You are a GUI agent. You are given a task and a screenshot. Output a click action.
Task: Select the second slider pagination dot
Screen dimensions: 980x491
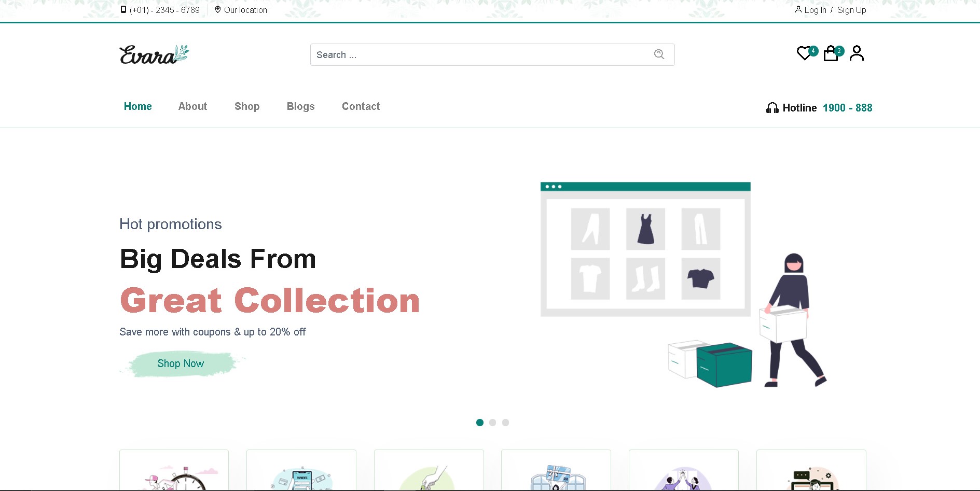(x=493, y=423)
